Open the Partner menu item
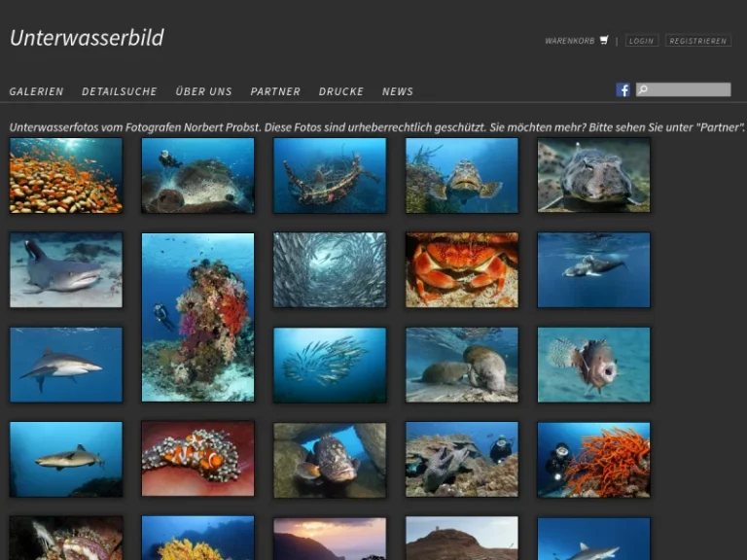The image size is (747, 560). 275,91
